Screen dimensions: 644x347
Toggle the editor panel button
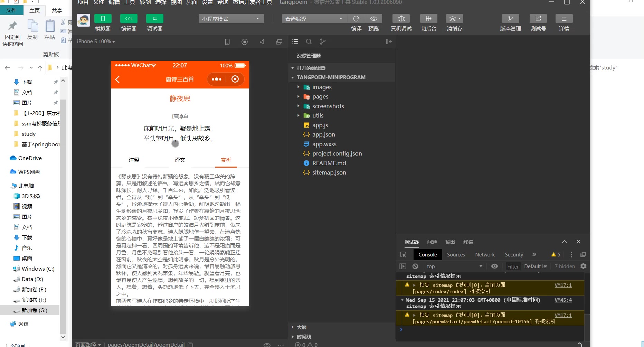point(129,19)
